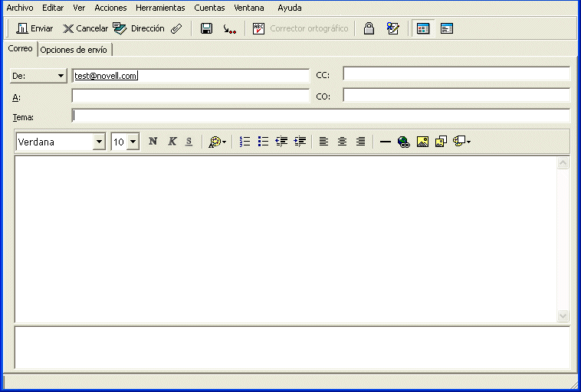Image resolution: width=581 pixels, height=392 pixels.
Task: Open the Ver menu
Action: coord(79,8)
